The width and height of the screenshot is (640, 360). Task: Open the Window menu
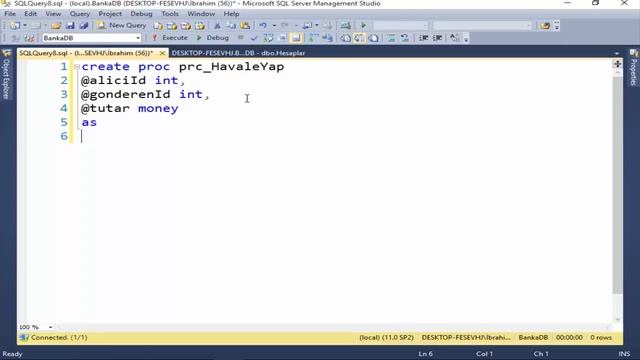tap(201, 13)
